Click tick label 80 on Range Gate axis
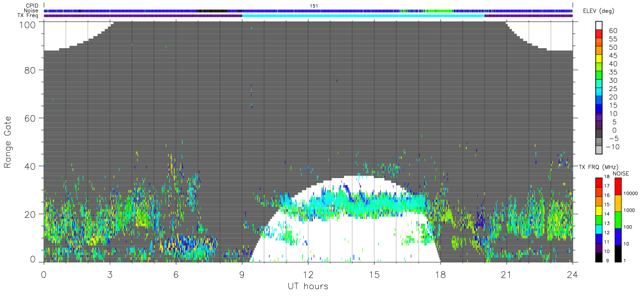This screenshot has height=297, width=644. click(x=29, y=70)
